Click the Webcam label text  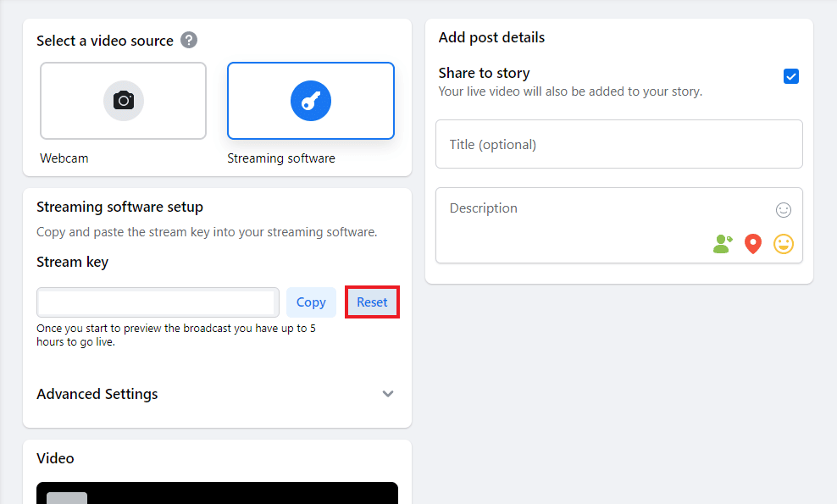pos(64,158)
